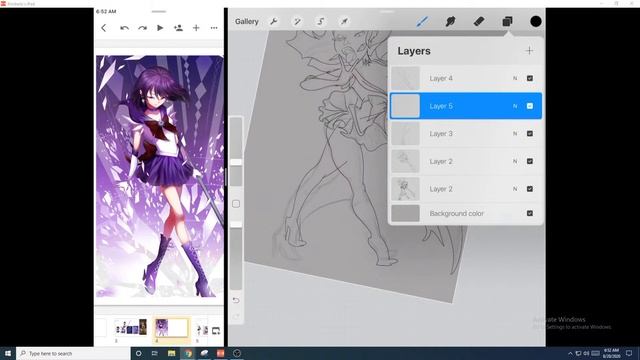The width and height of the screenshot is (640, 360).
Task: Uncheck visibility of Layer 2 below Layer 3
Action: [x=530, y=161]
